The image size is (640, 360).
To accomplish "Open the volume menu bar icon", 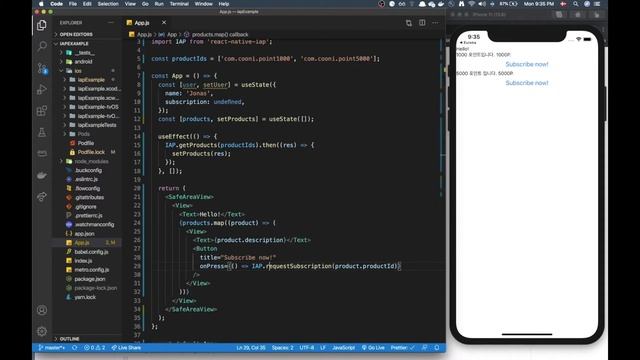I will coord(482,4).
